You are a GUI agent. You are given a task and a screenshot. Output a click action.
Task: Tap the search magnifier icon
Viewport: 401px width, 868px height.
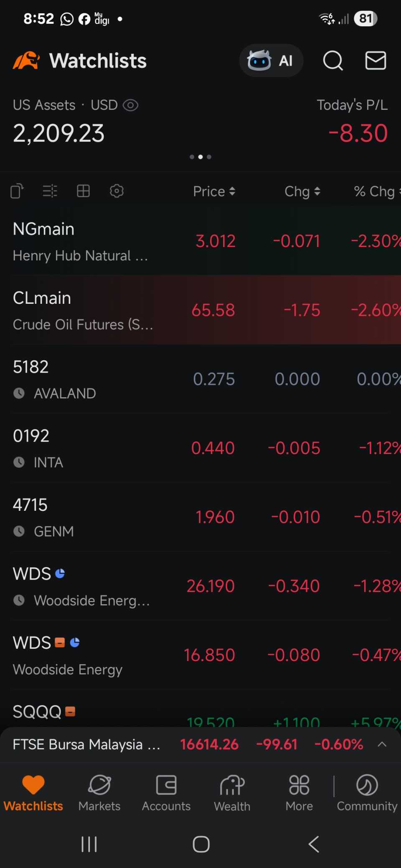click(x=333, y=61)
